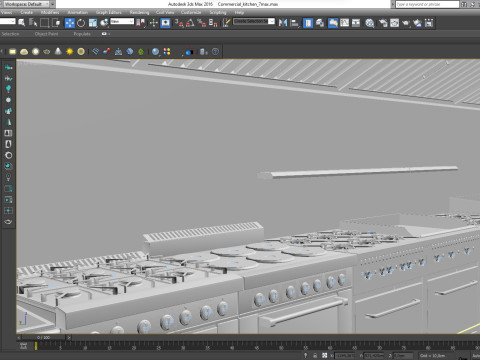Open the Create Selection Set dropdown
480x360 pixels.
(x=254, y=21)
